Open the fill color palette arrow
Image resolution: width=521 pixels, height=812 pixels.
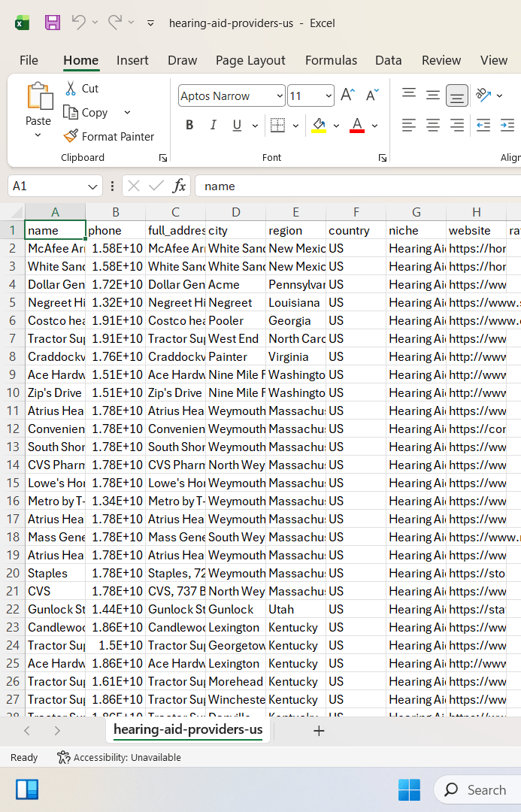336,126
